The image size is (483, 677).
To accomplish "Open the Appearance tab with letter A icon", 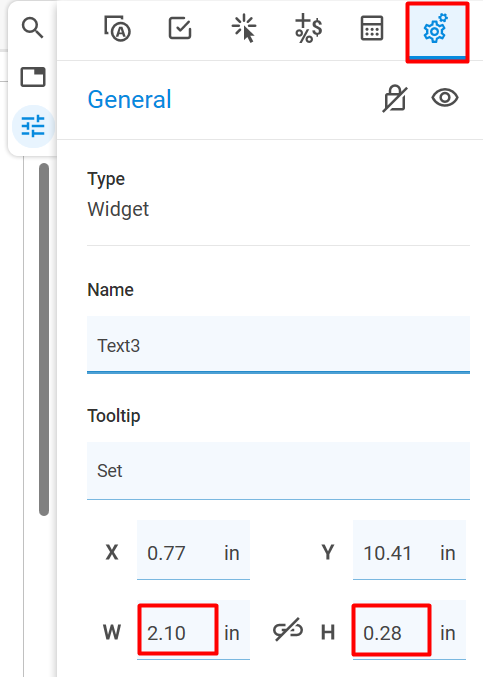I will pyautogui.click(x=117, y=28).
